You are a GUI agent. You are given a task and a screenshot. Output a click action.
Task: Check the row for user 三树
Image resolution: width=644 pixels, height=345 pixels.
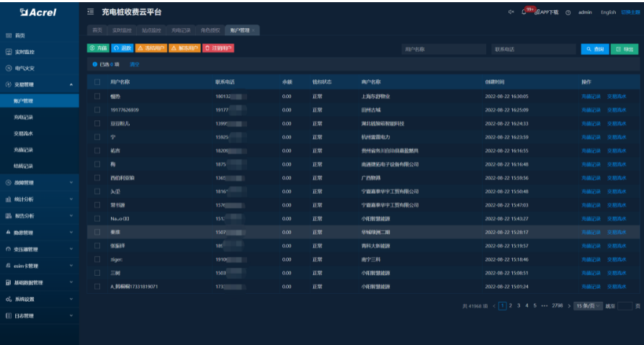click(97, 273)
